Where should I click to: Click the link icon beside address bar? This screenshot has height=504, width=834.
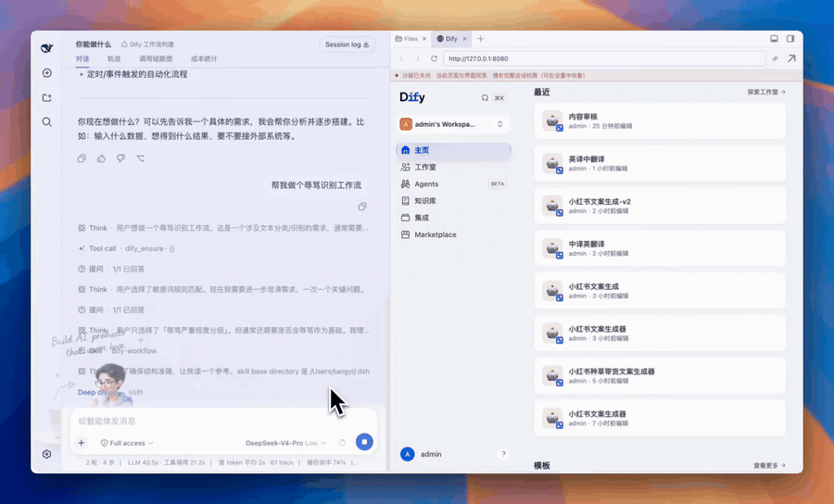(775, 58)
